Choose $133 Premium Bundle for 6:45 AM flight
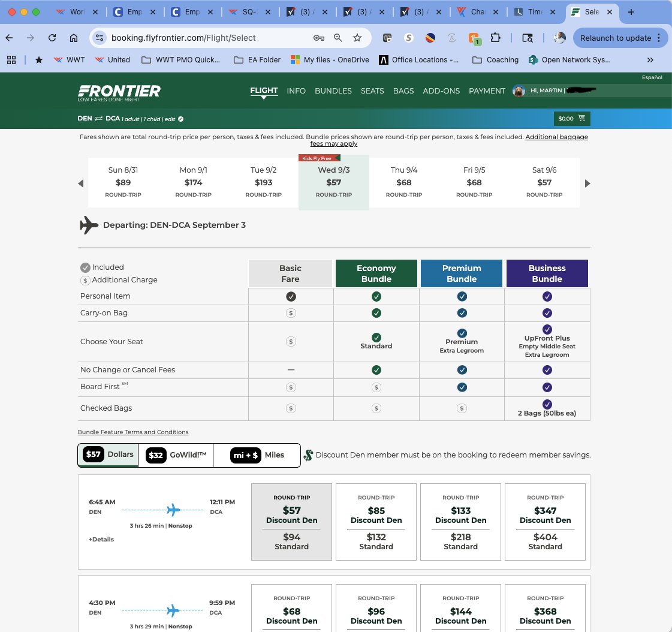 (461, 522)
